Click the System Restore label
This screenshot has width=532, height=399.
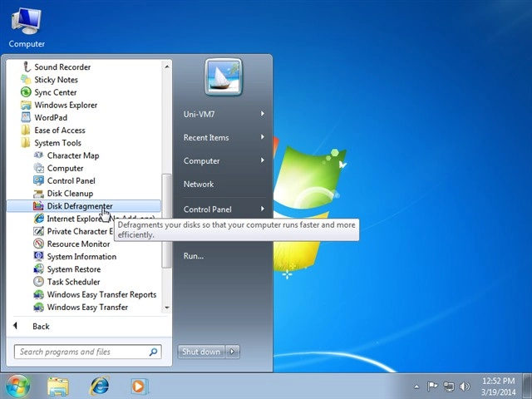tap(74, 269)
